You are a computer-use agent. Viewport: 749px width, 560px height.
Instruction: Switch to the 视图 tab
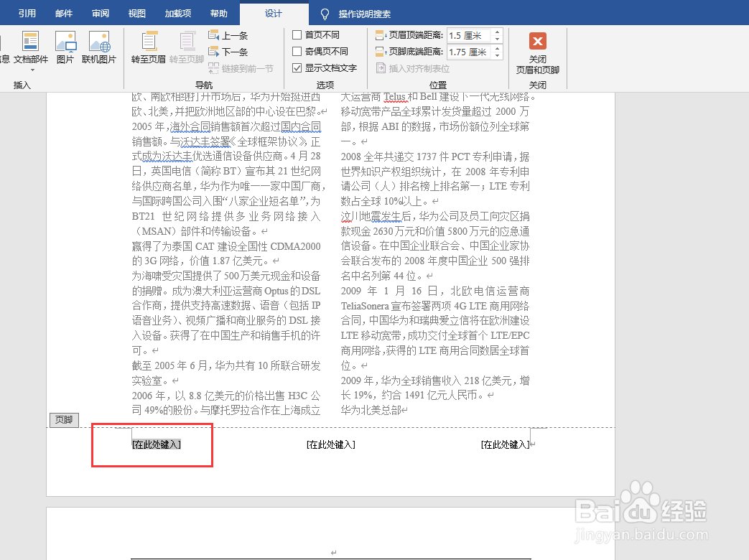[x=136, y=14]
